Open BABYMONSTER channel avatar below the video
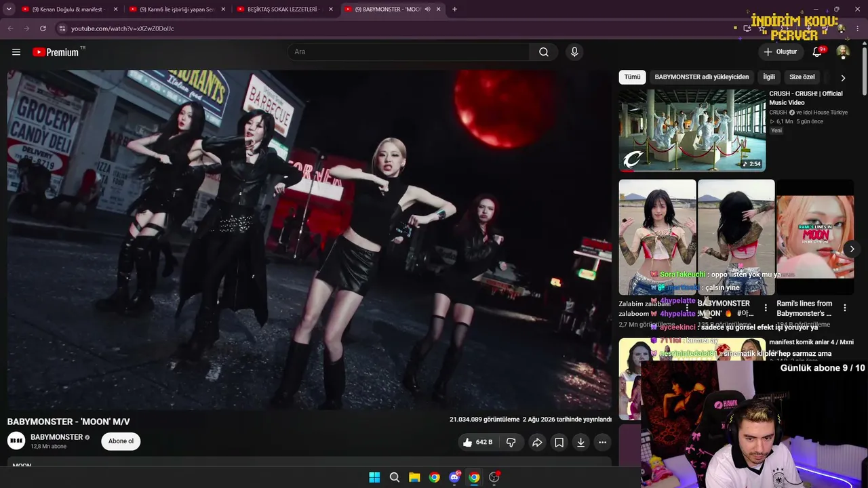868x488 pixels. [16, 441]
